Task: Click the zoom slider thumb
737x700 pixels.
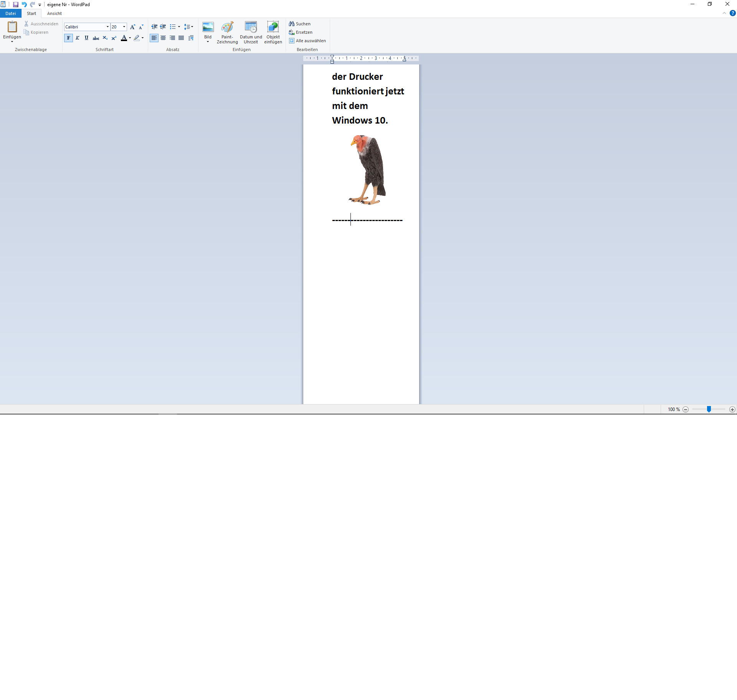Action: (709, 409)
